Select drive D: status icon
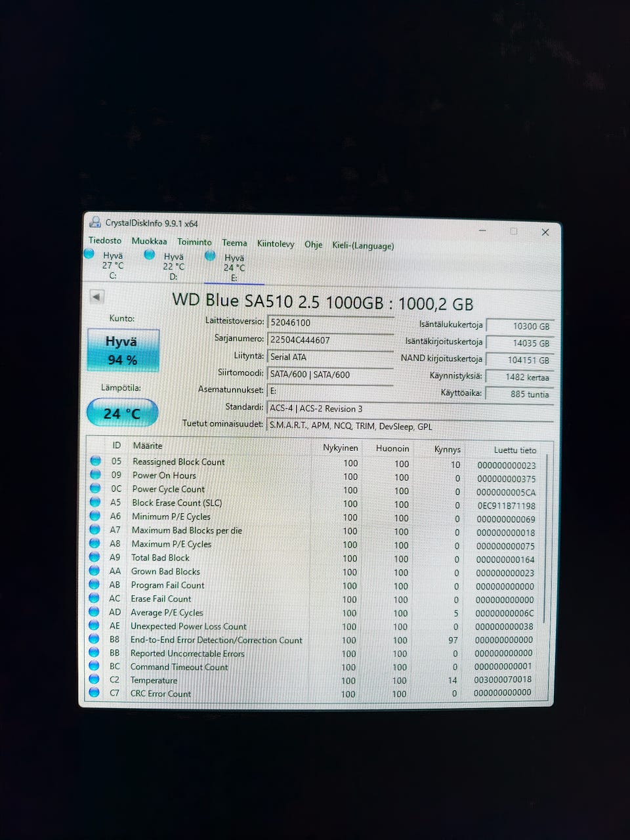The height and width of the screenshot is (840, 630). (x=150, y=254)
